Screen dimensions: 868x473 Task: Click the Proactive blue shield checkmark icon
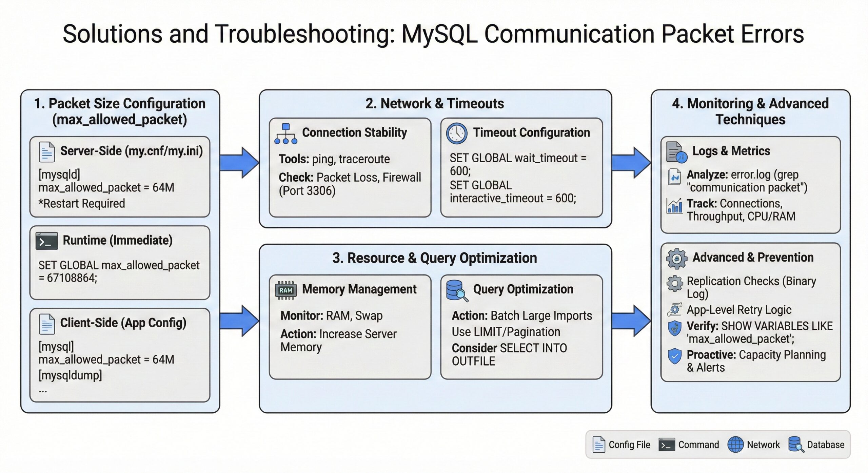pyautogui.click(x=674, y=355)
